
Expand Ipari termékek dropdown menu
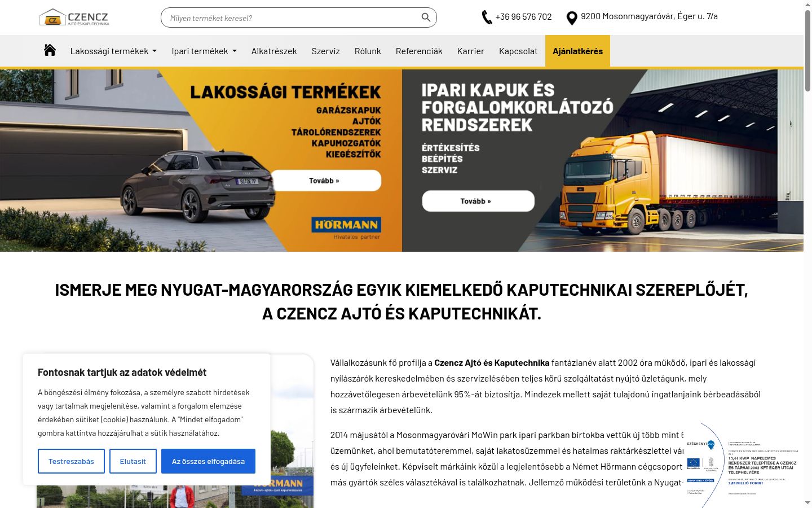tap(204, 51)
